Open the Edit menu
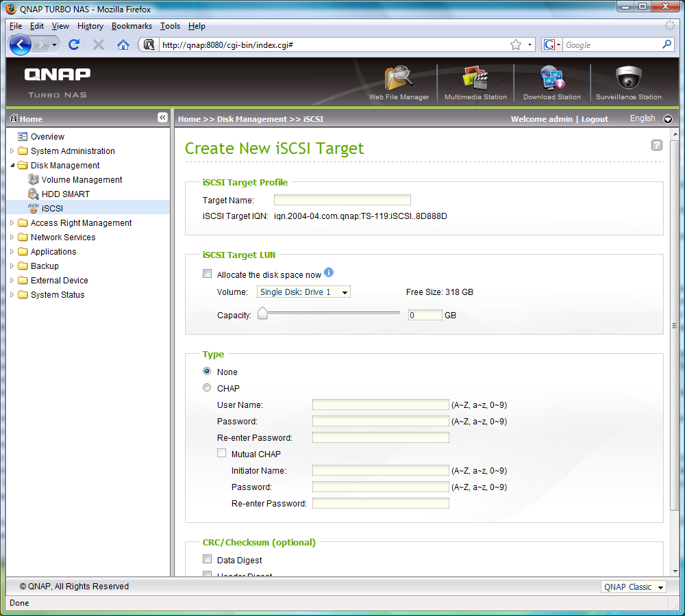 pyautogui.click(x=37, y=26)
